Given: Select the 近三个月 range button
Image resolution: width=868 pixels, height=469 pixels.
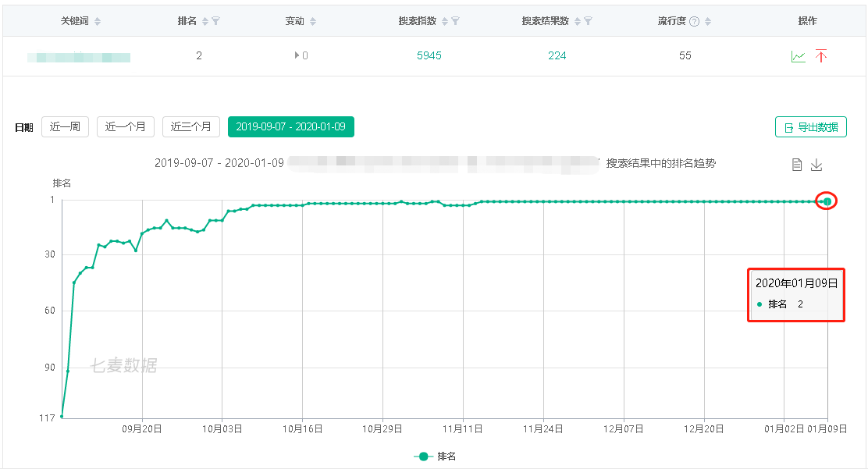Looking at the screenshot, I should point(190,126).
